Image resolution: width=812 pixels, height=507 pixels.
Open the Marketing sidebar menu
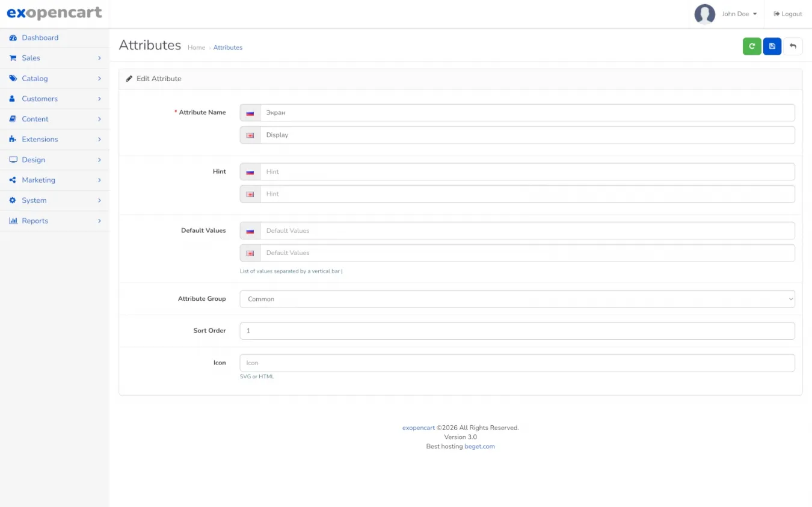pos(38,180)
